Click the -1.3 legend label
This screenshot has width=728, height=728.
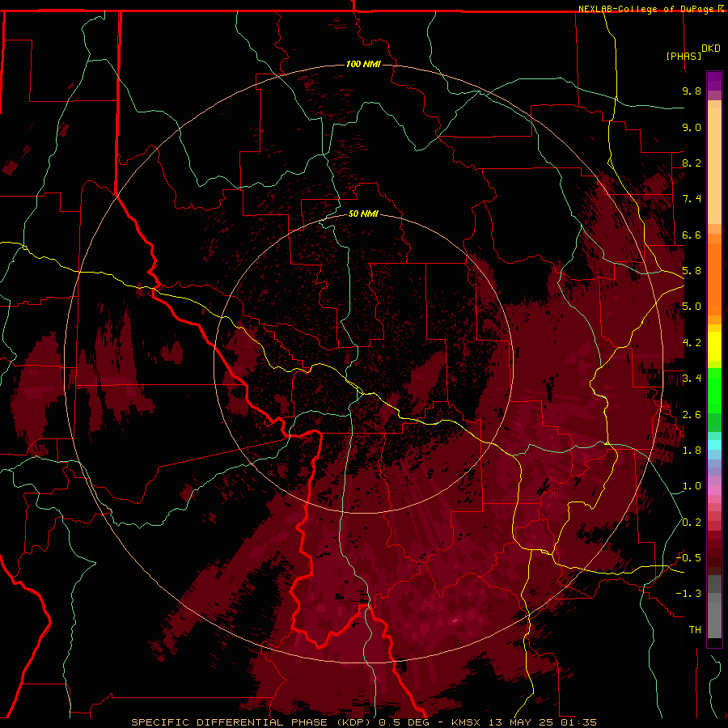[688, 594]
